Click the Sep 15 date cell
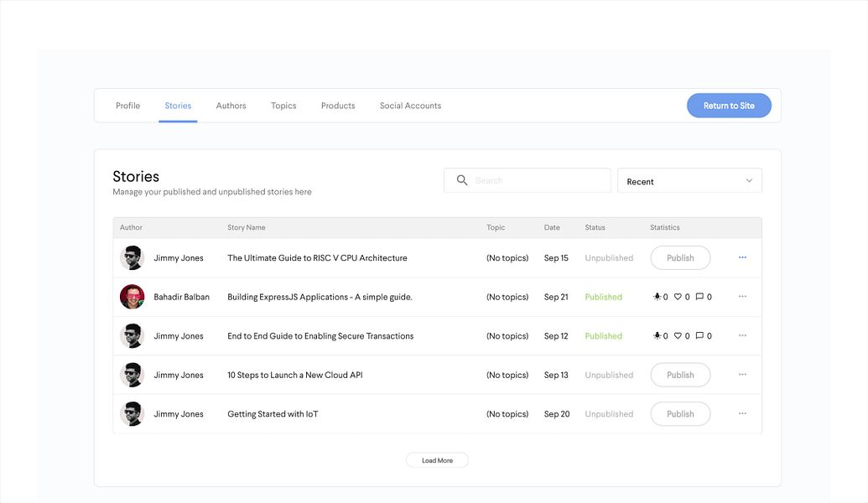 pos(556,258)
